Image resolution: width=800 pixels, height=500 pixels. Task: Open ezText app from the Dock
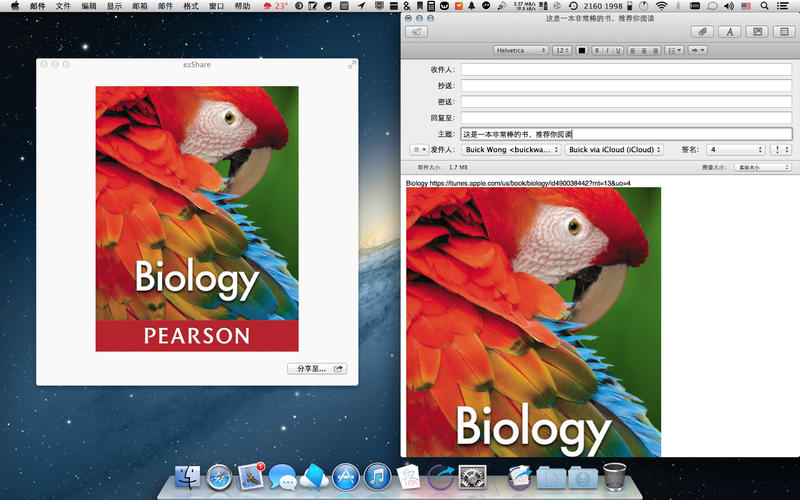click(x=409, y=478)
